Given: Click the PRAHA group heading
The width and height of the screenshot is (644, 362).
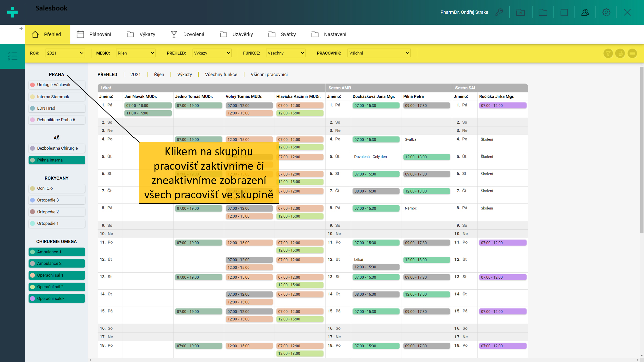Looking at the screenshot, I should 56,74.
